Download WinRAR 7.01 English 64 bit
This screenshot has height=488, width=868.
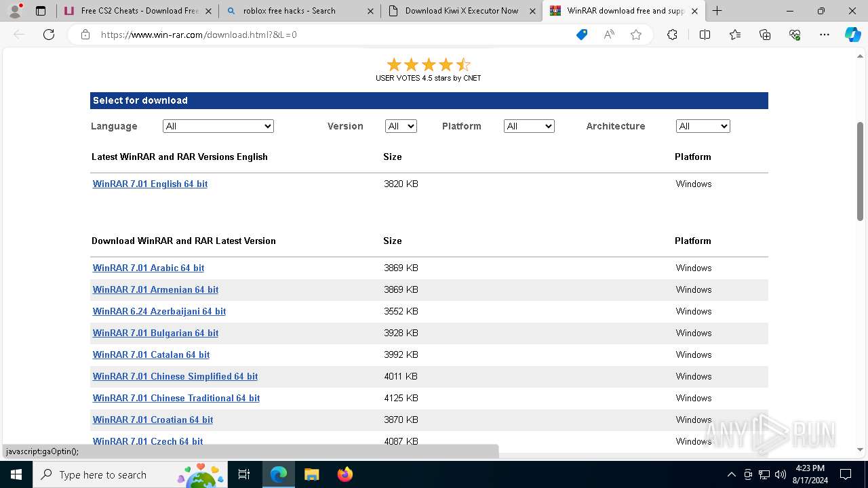pos(150,184)
